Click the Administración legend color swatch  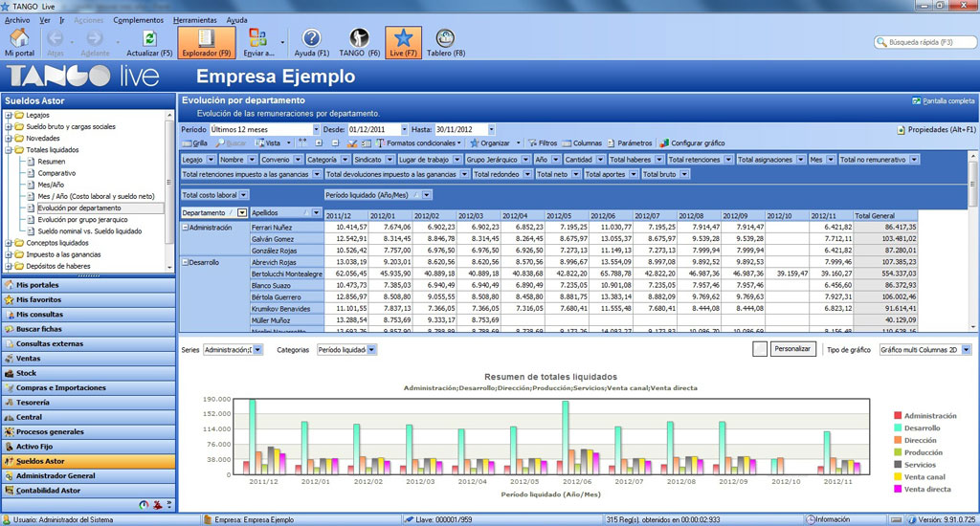coord(898,415)
